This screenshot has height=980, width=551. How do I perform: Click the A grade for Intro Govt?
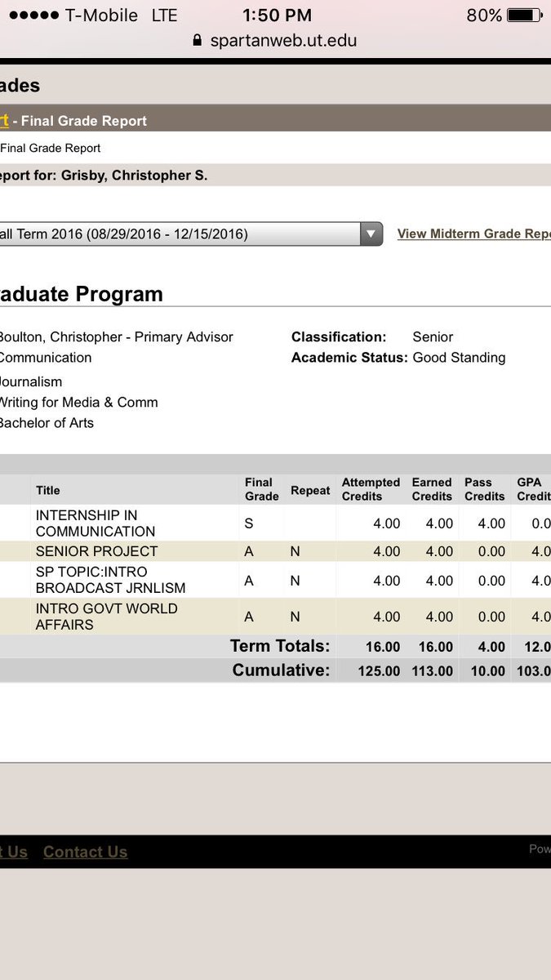click(249, 617)
